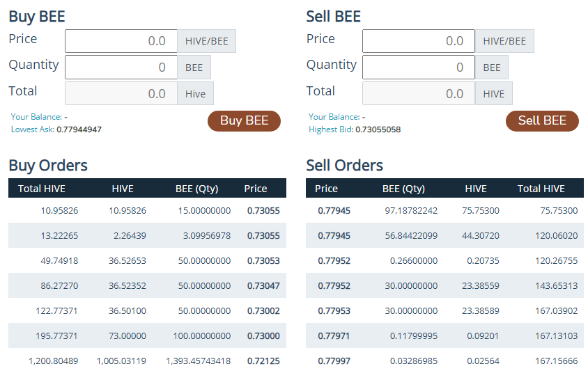Click the Sell Orders Price column header
The height and width of the screenshot is (371, 588).
pyautogui.click(x=326, y=189)
